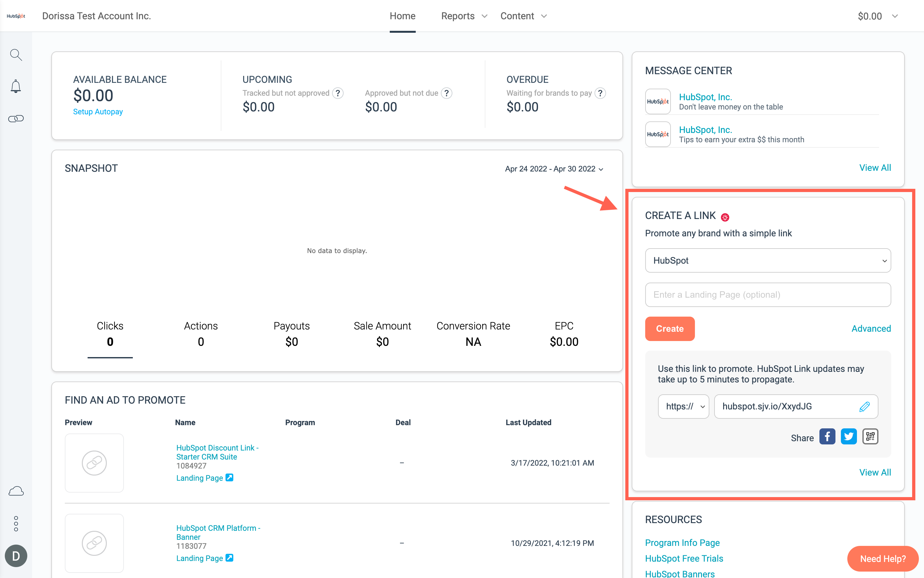Click the cloud icon in sidebar
The image size is (924, 578).
[x=16, y=491]
